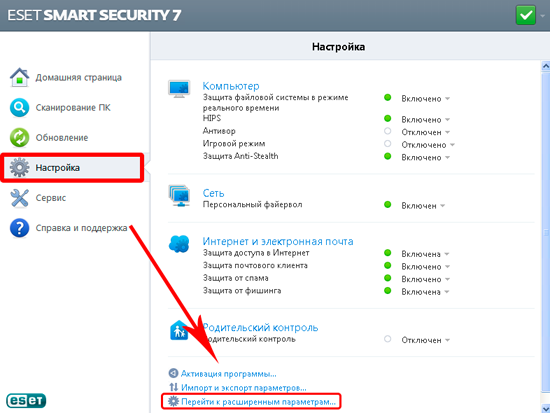This screenshot has height=413, width=550.
Task: Click the wrench icon for Сервис
Action: pos(19,198)
